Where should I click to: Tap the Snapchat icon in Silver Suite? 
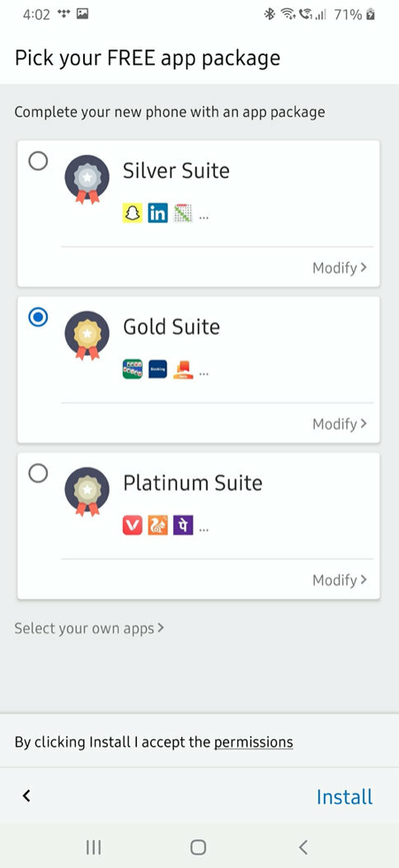(x=132, y=213)
